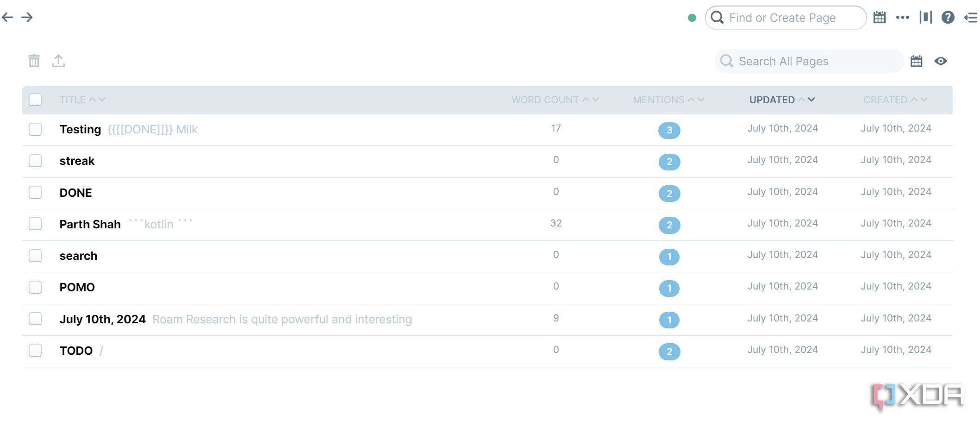Open the three-dot more options menu
The width and height of the screenshot is (980, 428).
903,18
